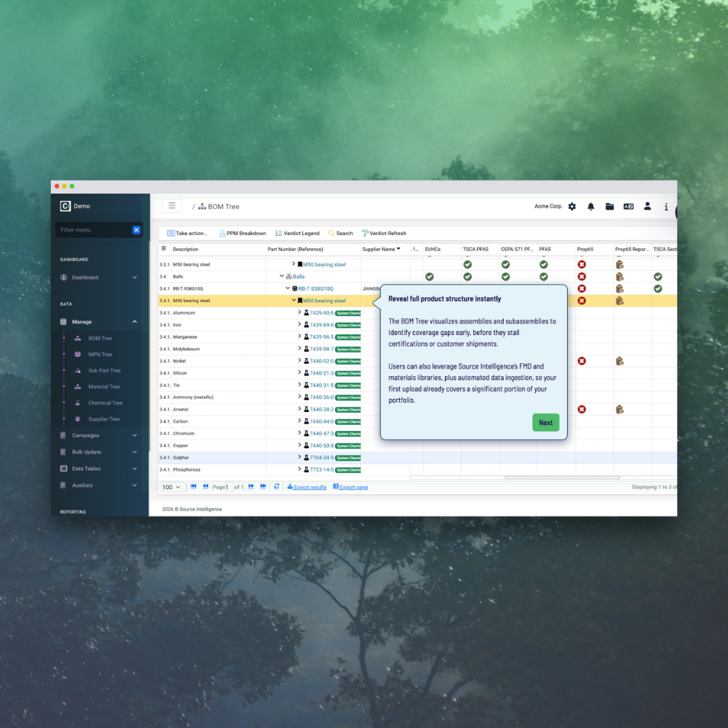728x728 pixels.
Task: Go to the previous page of results
Action: (205, 486)
